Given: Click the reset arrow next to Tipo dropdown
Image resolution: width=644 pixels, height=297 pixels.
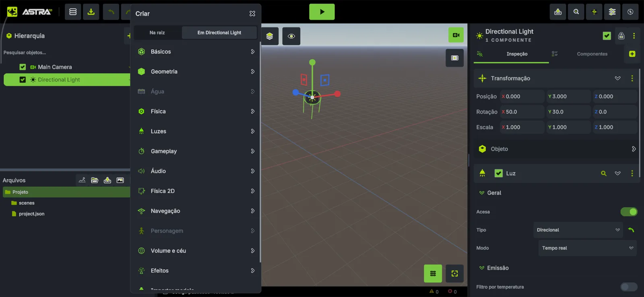Looking at the screenshot, I should (x=631, y=230).
